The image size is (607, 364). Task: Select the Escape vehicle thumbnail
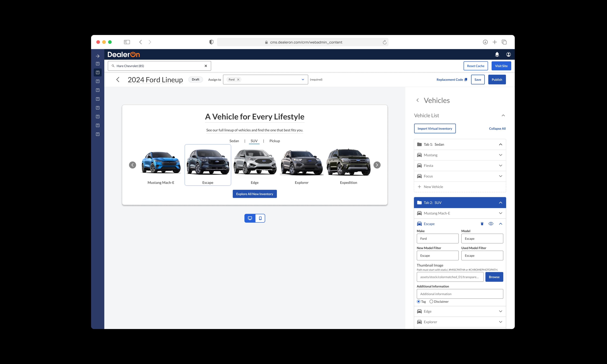pyautogui.click(x=208, y=165)
